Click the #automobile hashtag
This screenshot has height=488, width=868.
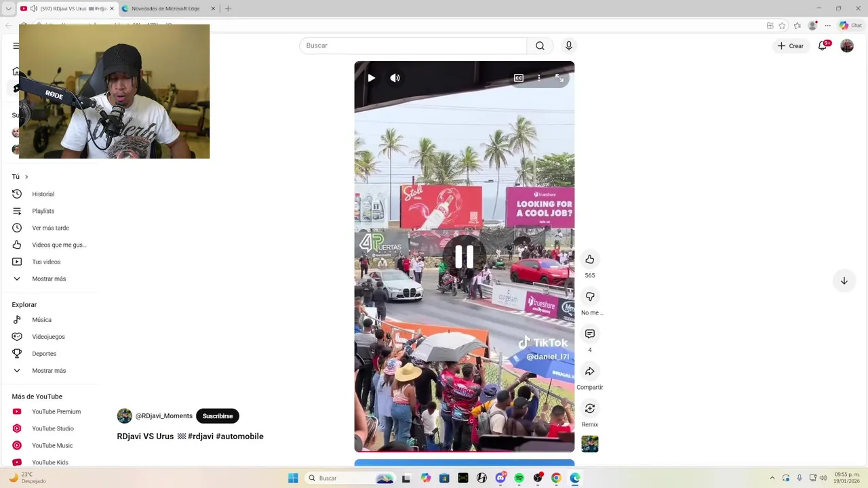[x=239, y=436]
